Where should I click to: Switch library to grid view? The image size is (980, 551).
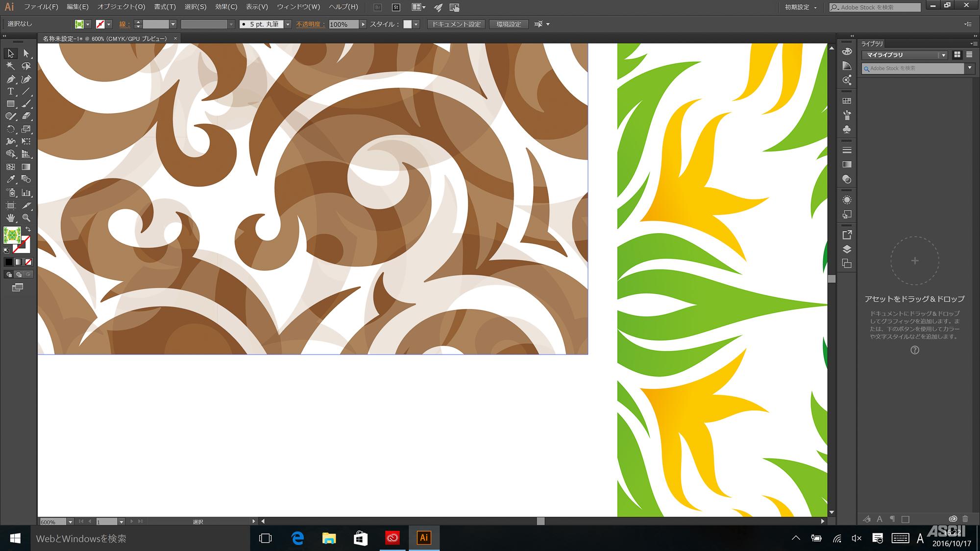pos(957,55)
